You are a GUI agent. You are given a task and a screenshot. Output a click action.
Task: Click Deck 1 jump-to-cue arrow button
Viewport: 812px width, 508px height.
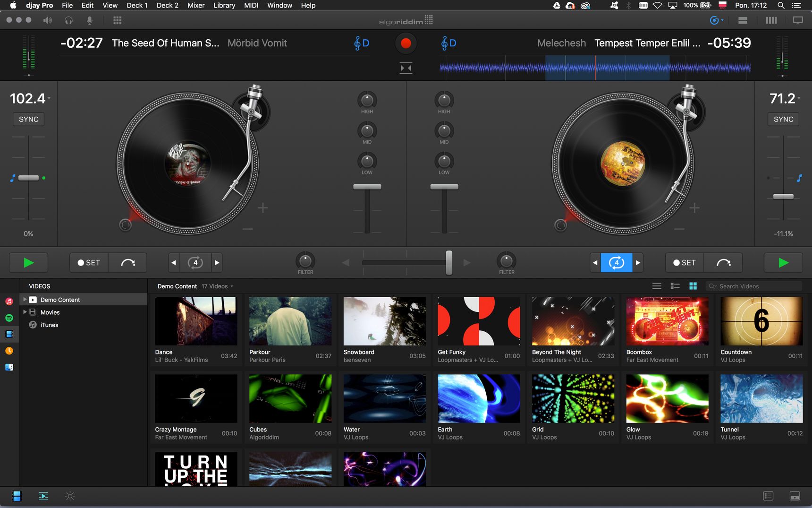[127, 262]
